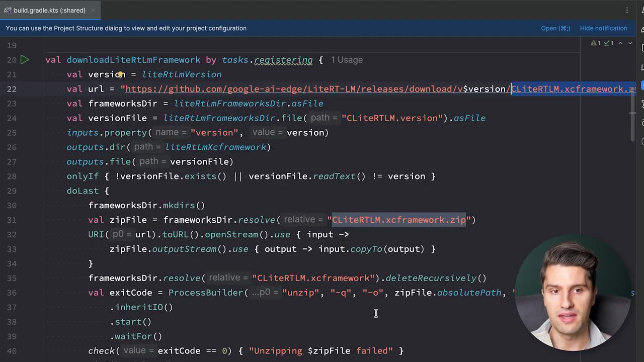
Task: Click the "1 Usage" inlay hint
Action: (x=347, y=60)
